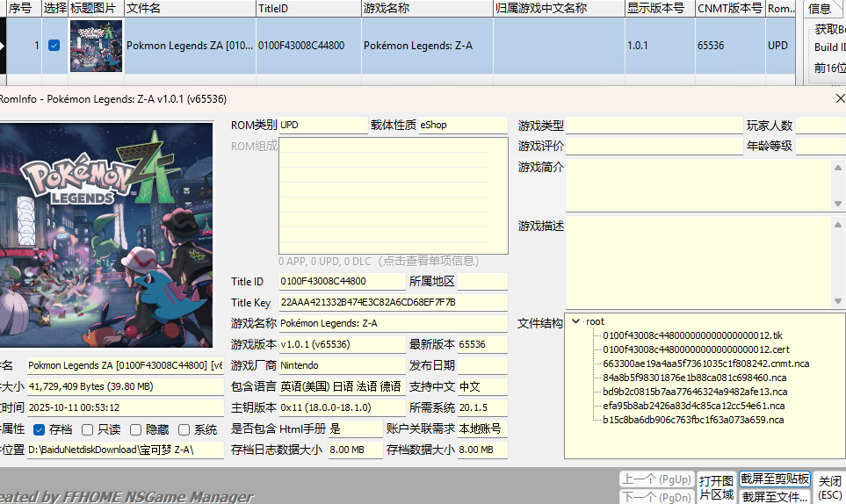
Task: Collapse the root node in file structure
Action: click(x=575, y=321)
